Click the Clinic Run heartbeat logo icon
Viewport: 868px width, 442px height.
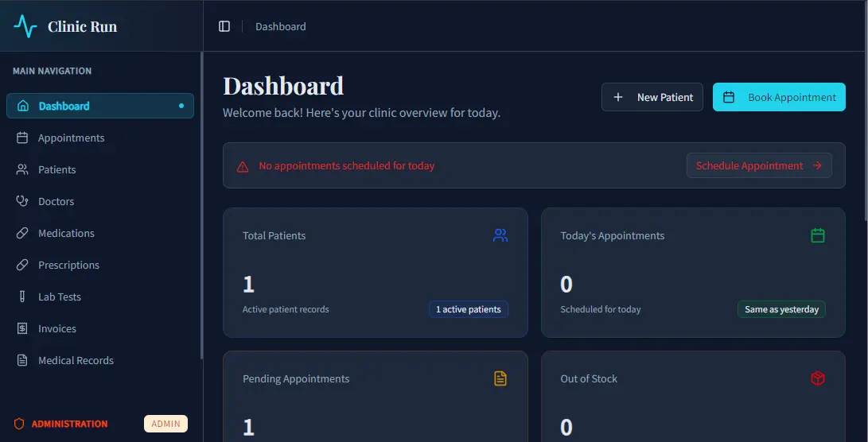click(25, 26)
